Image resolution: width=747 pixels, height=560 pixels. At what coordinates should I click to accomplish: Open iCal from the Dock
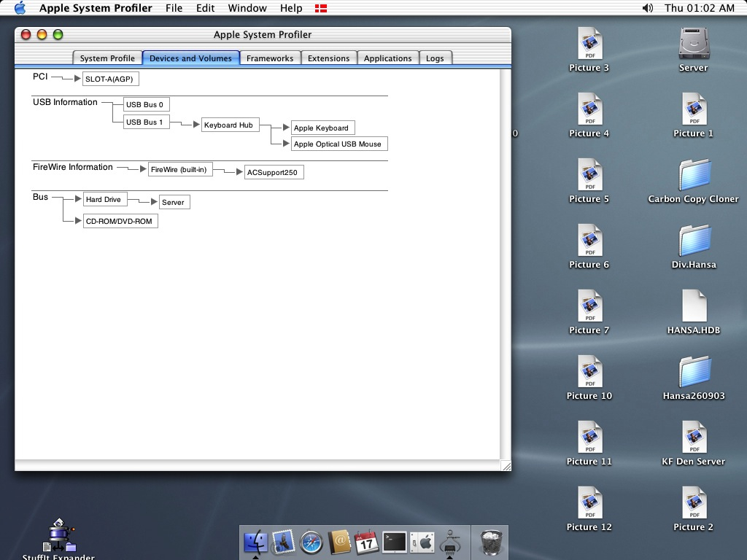pyautogui.click(x=366, y=542)
